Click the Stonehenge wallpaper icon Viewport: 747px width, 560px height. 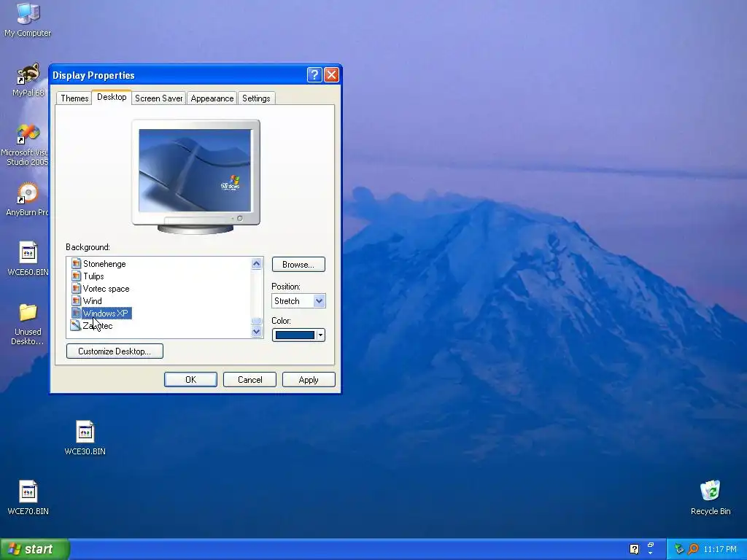tap(76, 263)
